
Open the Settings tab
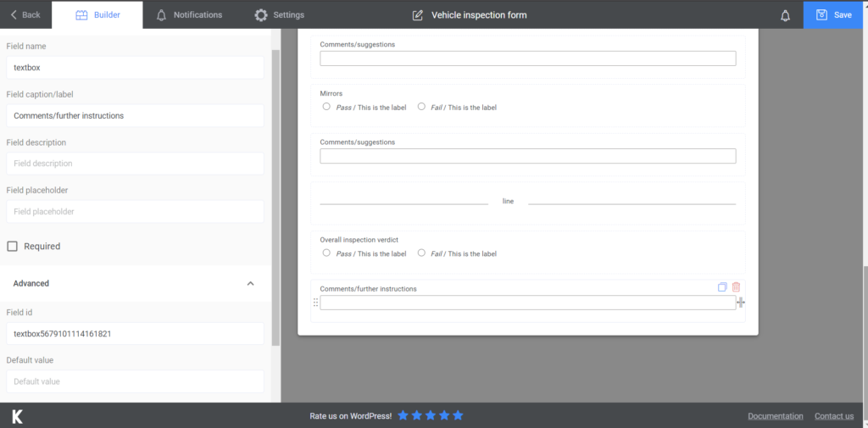pos(279,15)
